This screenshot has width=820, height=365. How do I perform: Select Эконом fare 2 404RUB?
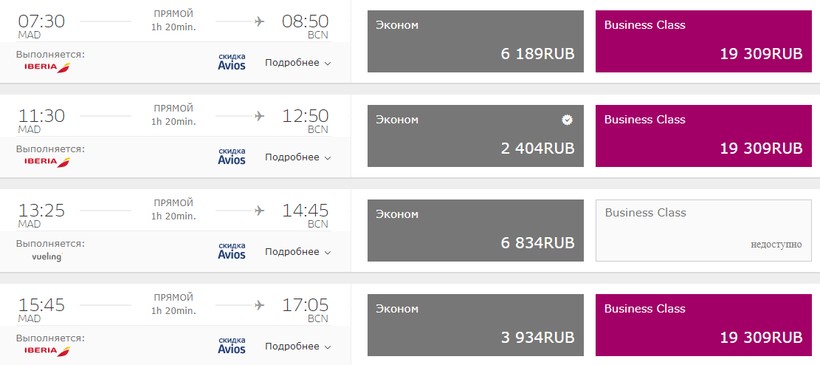coord(475,136)
